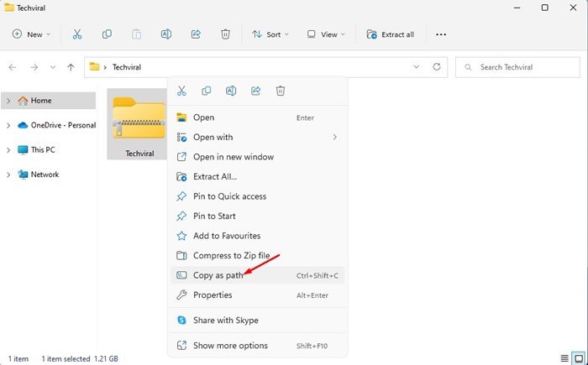This screenshot has width=588, height=365.
Task: Click the Delete icon in the context menu
Action: (x=281, y=91)
